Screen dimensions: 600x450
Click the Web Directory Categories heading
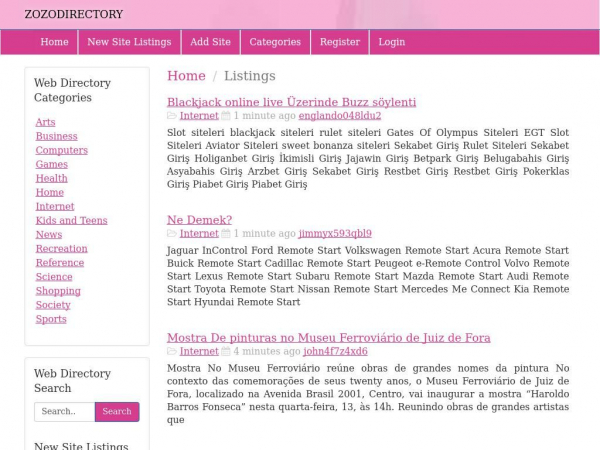pyautogui.click(x=72, y=90)
